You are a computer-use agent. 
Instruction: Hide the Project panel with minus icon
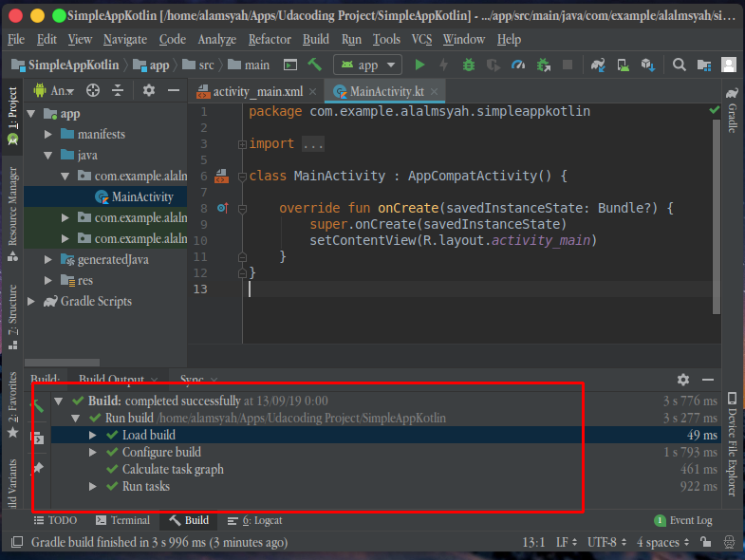click(174, 90)
